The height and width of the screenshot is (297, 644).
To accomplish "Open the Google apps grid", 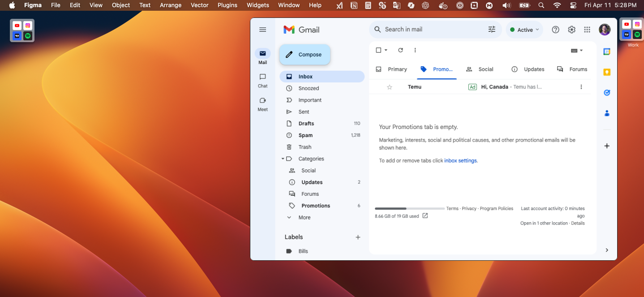I will (587, 30).
